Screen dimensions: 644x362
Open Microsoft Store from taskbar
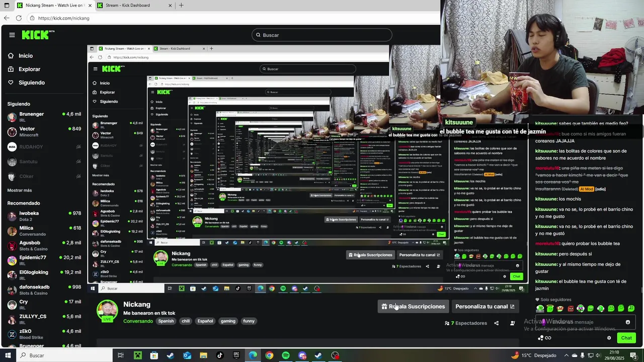154,355
